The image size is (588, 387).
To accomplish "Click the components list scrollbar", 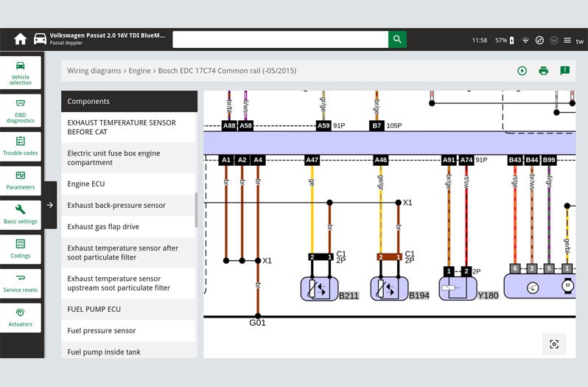I will (x=195, y=210).
